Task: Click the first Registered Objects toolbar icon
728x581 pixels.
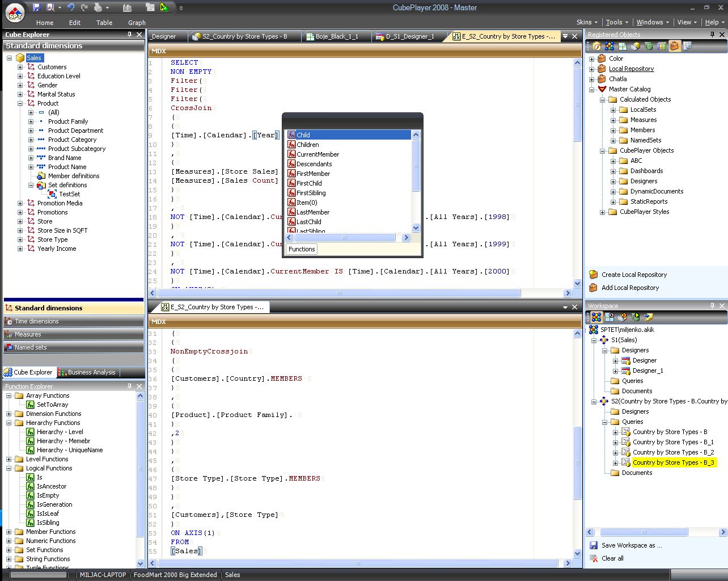Action: click(596, 46)
